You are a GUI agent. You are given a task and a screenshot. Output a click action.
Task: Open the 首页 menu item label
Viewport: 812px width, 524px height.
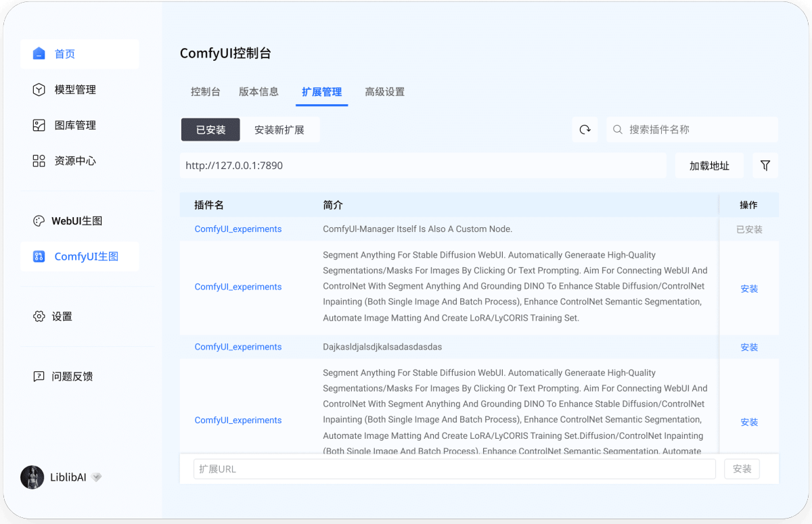pos(65,54)
